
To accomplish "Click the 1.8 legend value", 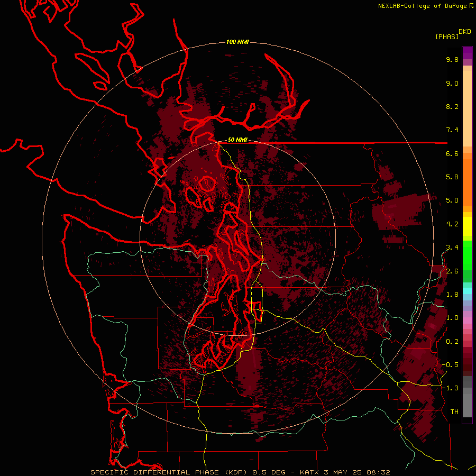I will 452,295.
